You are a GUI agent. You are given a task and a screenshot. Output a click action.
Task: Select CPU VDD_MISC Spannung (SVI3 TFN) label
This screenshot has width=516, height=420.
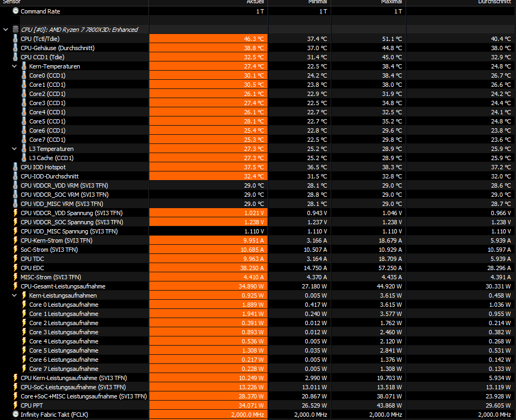coord(69,231)
